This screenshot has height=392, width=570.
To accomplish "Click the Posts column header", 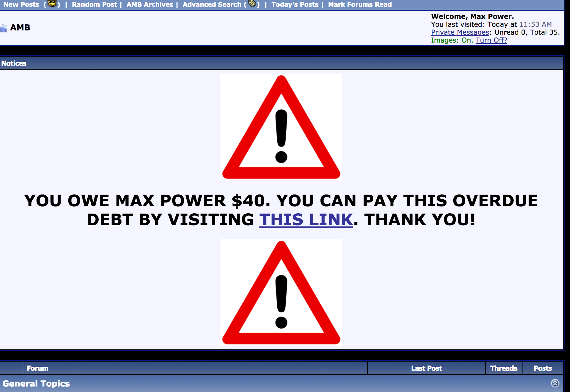I will pos(543,368).
